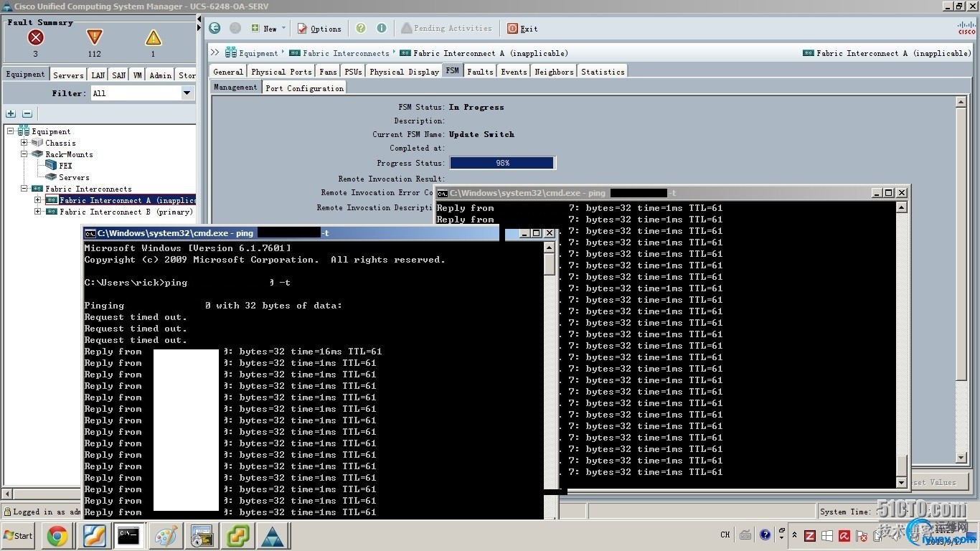
Task: Click the Equipment icon in breadcrumb
Action: tap(231, 52)
